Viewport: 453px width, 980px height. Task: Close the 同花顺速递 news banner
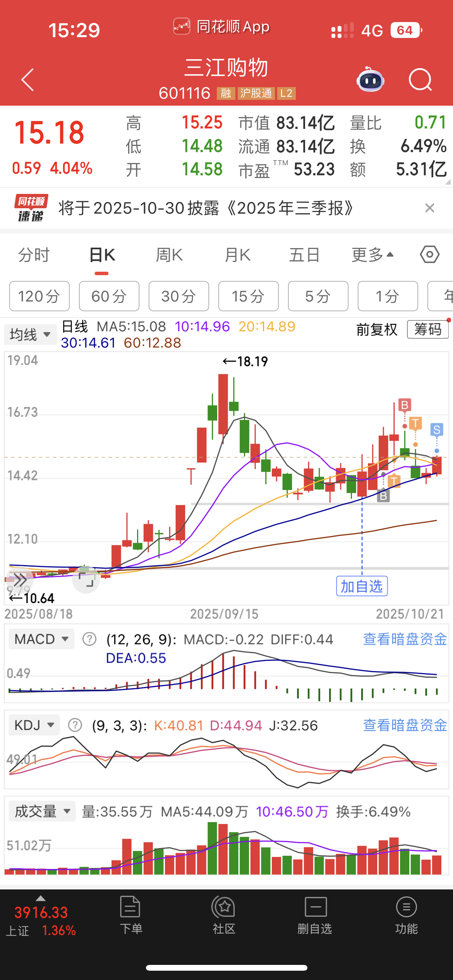point(429,208)
